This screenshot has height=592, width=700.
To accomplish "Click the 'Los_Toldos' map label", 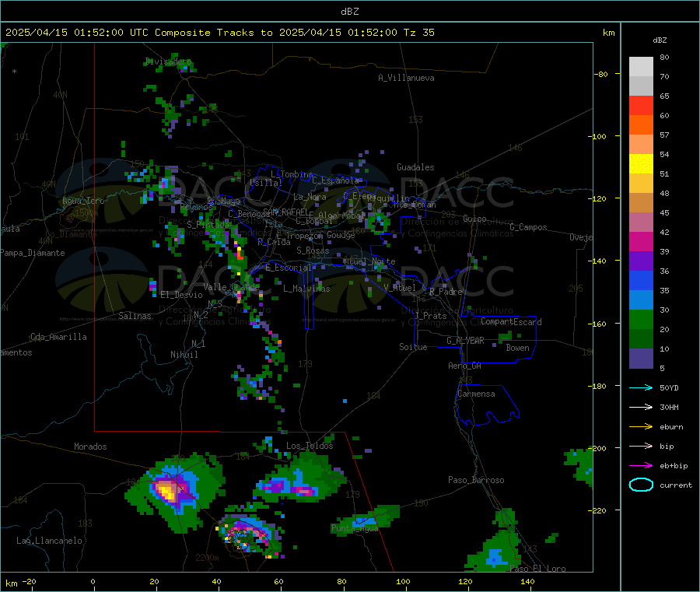I will tap(310, 446).
